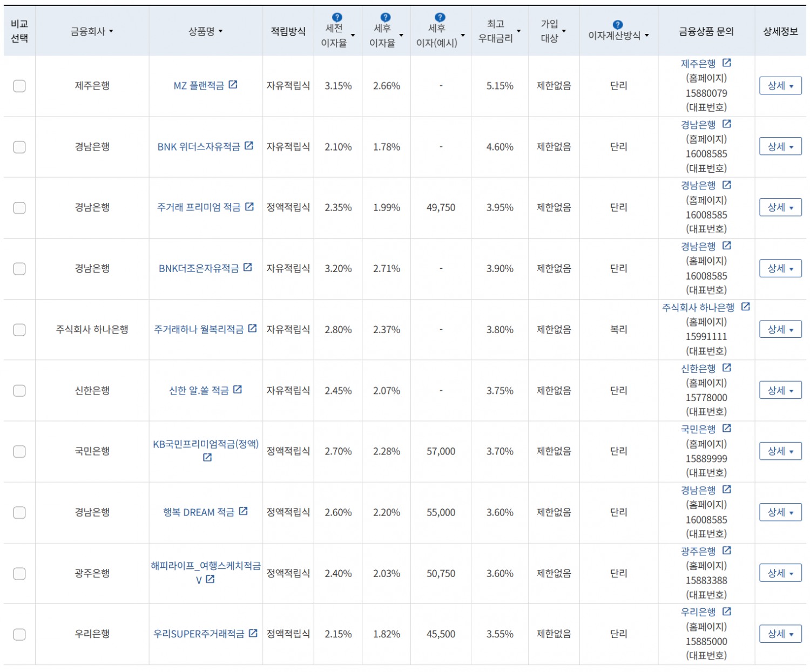The height and width of the screenshot is (672, 810).
Task: Visit 주식회사 하나은행 homepage link
Action: tap(698, 307)
